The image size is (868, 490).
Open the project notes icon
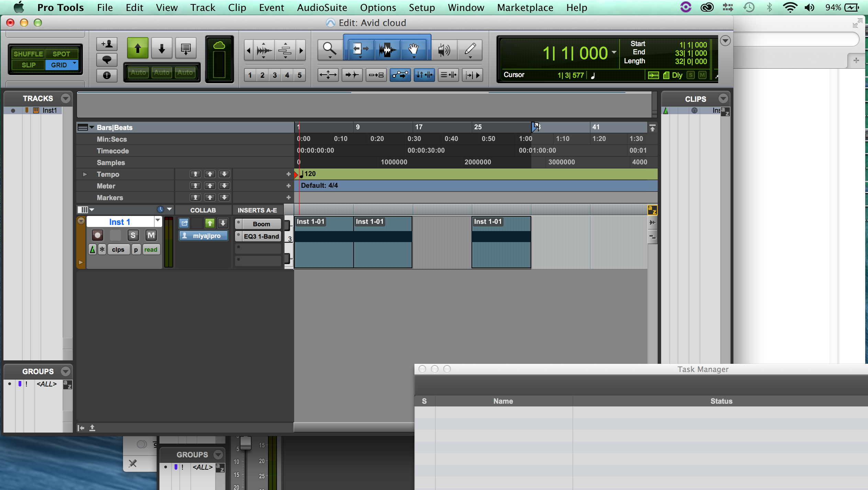(x=186, y=48)
